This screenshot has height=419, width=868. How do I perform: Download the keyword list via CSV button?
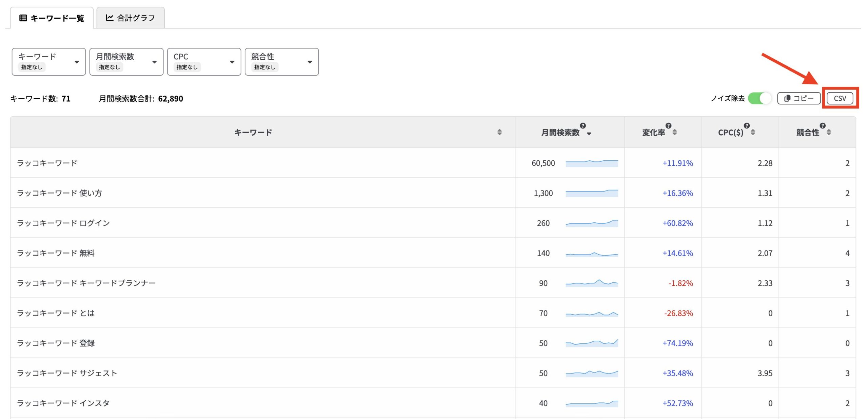pos(840,98)
